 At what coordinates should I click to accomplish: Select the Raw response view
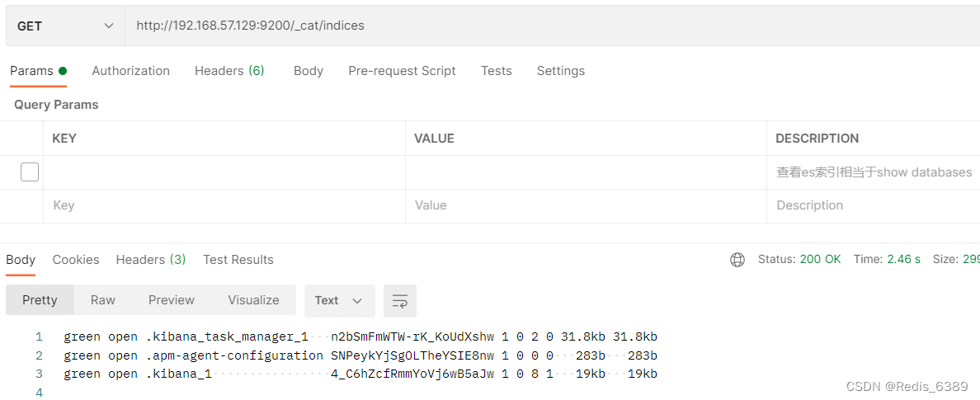click(103, 300)
